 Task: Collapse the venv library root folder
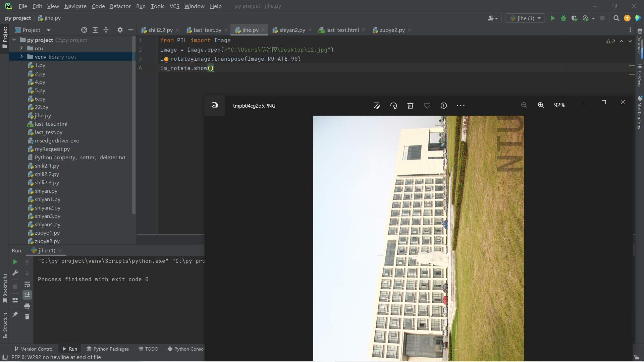tap(21, 57)
